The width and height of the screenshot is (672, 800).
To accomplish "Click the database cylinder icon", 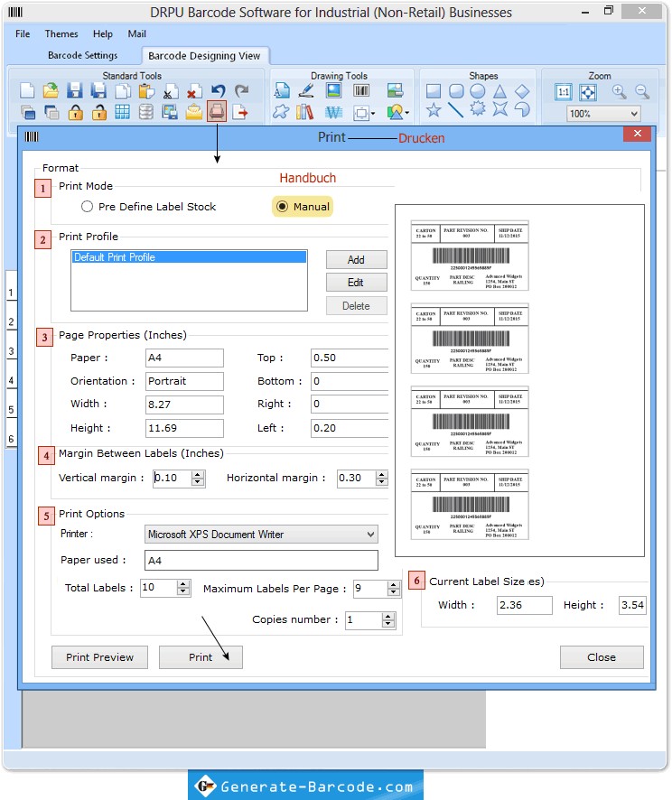I will tap(146, 112).
